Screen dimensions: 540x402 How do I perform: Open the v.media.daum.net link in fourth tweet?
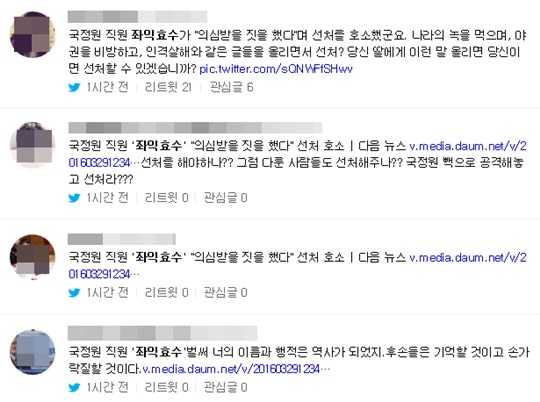tap(236, 369)
